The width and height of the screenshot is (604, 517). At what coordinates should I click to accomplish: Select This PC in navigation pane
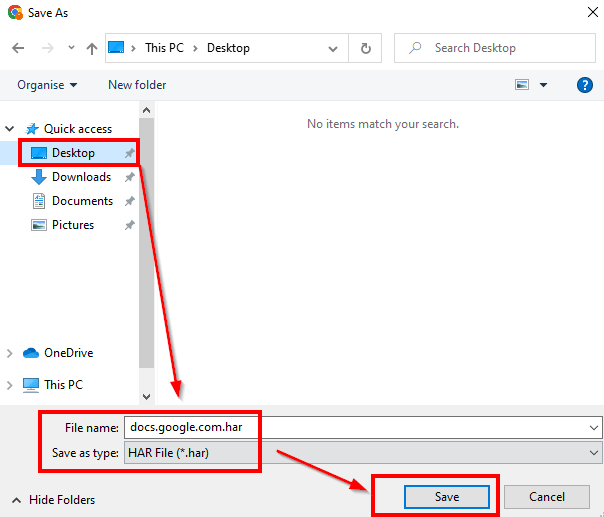64,384
